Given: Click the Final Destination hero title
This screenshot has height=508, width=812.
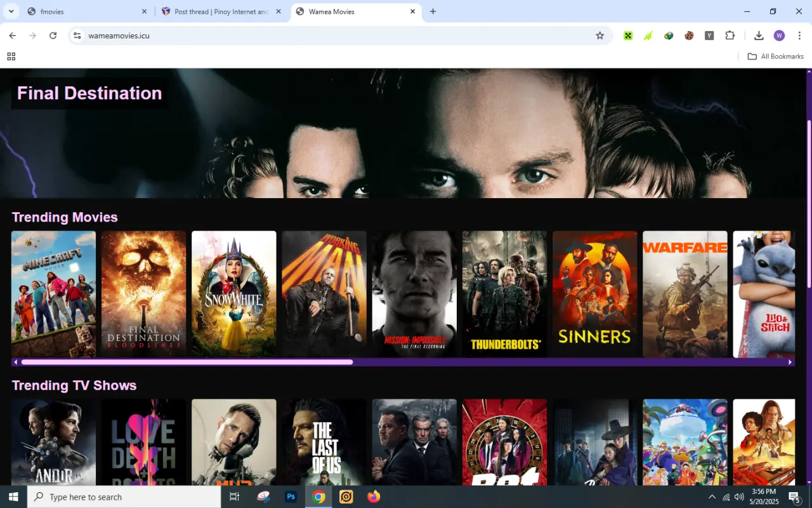Looking at the screenshot, I should (x=89, y=93).
